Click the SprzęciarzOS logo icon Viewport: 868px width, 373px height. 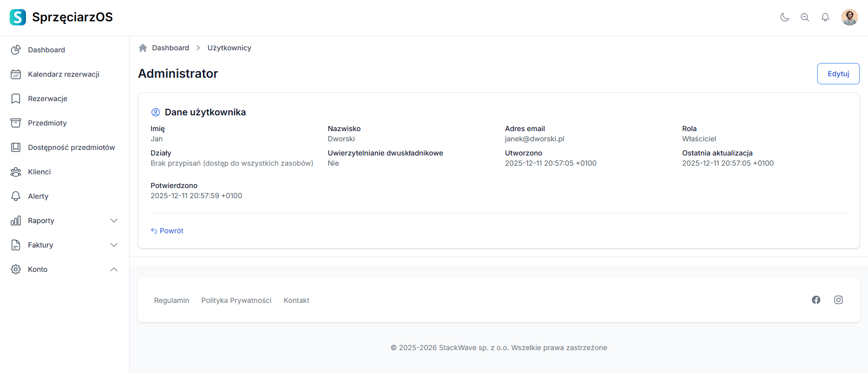tap(18, 17)
